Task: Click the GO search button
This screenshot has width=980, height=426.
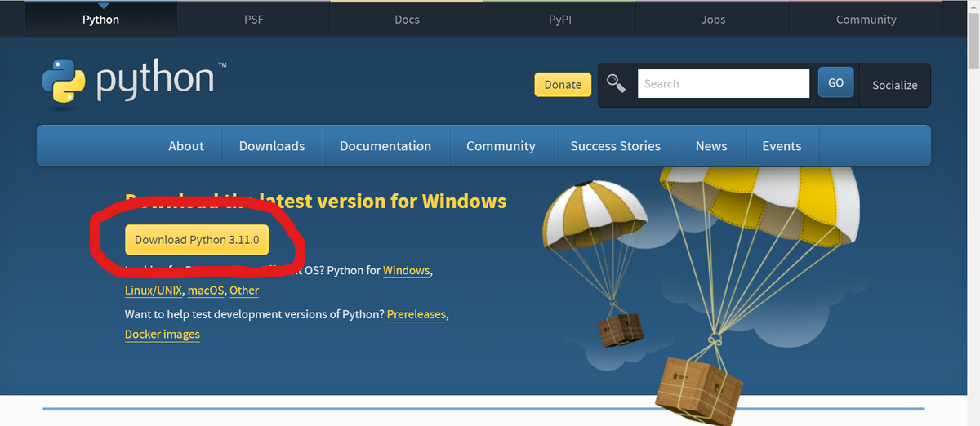Action: tap(835, 83)
